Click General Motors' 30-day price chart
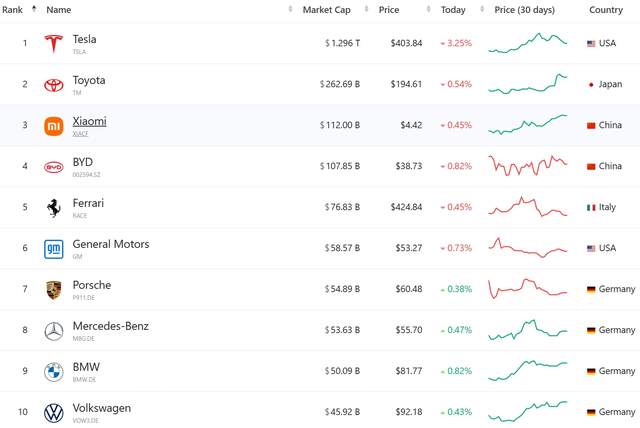Viewport: 640px width, 428px height. pos(528,248)
